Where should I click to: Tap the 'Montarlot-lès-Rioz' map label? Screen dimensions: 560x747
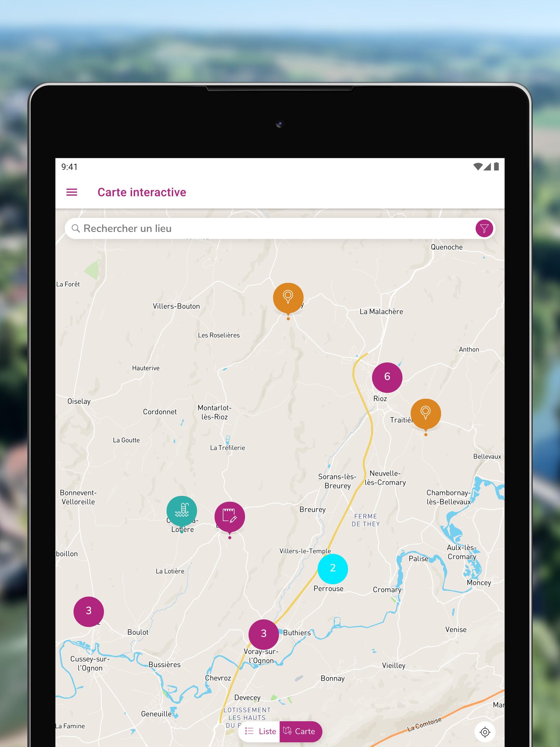[214, 412]
